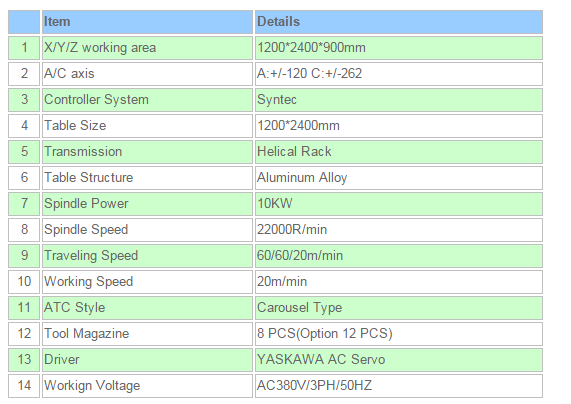Click the 'A:+/-120 C:+/-262' value
The image size is (571, 404).
point(399,74)
